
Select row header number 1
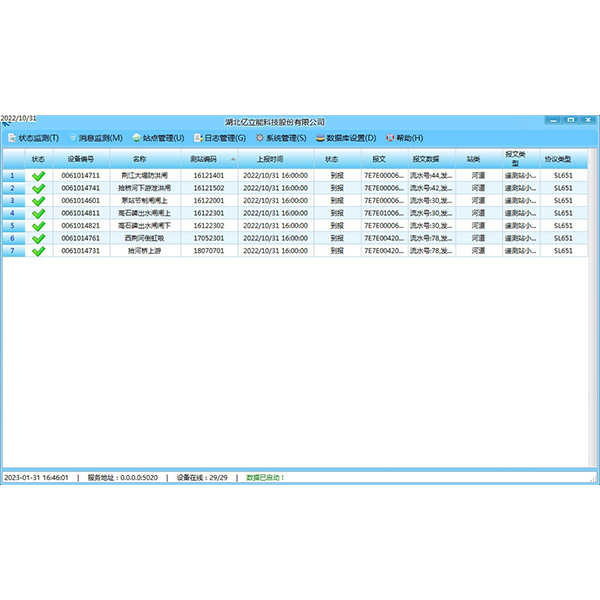[x=13, y=176]
